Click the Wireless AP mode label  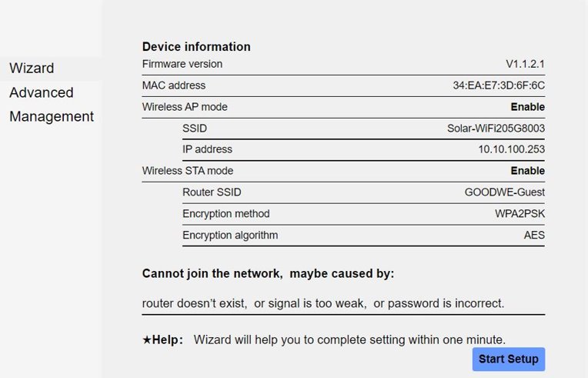[x=185, y=107]
